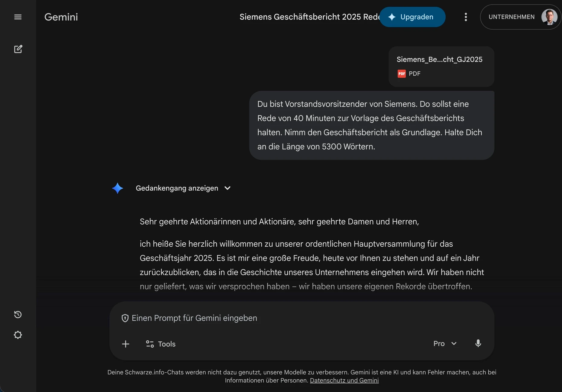Screen dimensions: 562x392
Task: Open the settings gear icon
Action: pyautogui.click(x=18, y=335)
